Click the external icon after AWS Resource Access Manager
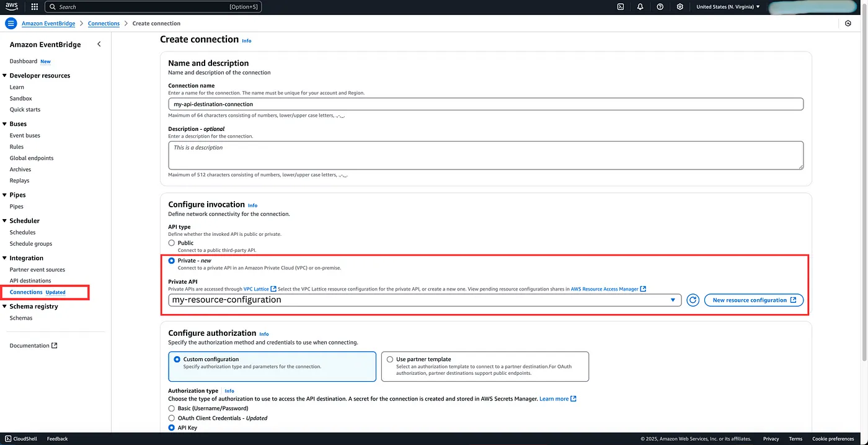Screen dimensions: 868x445 click(x=644, y=289)
